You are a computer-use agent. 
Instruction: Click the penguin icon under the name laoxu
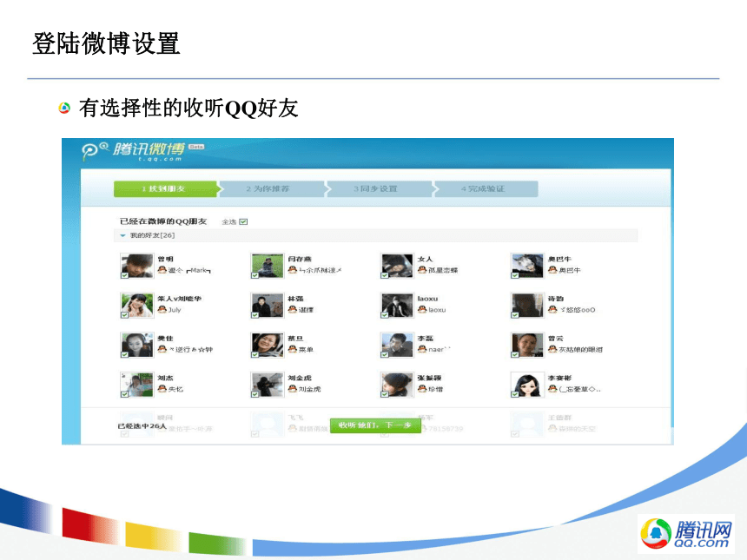[422, 310]
